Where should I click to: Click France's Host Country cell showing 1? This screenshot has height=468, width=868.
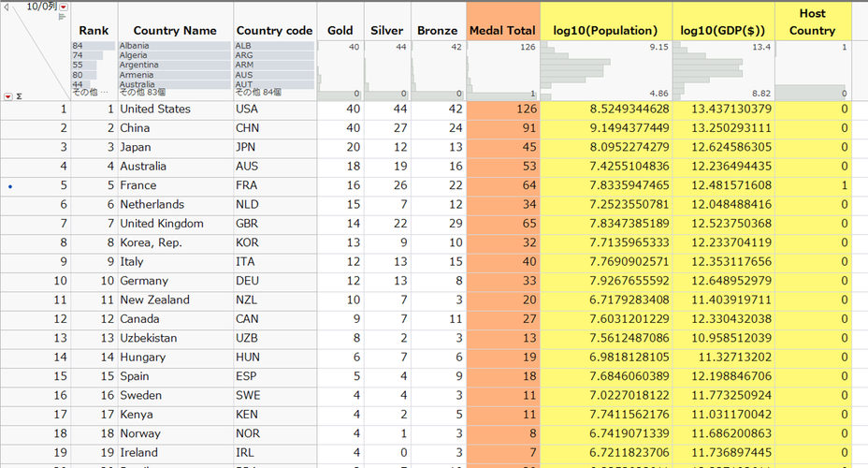(x=812, y=185)
